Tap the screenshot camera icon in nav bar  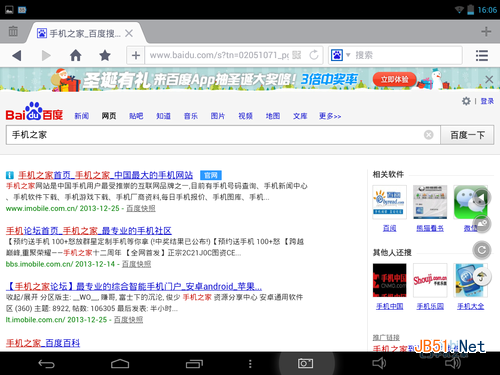point(305,363)
